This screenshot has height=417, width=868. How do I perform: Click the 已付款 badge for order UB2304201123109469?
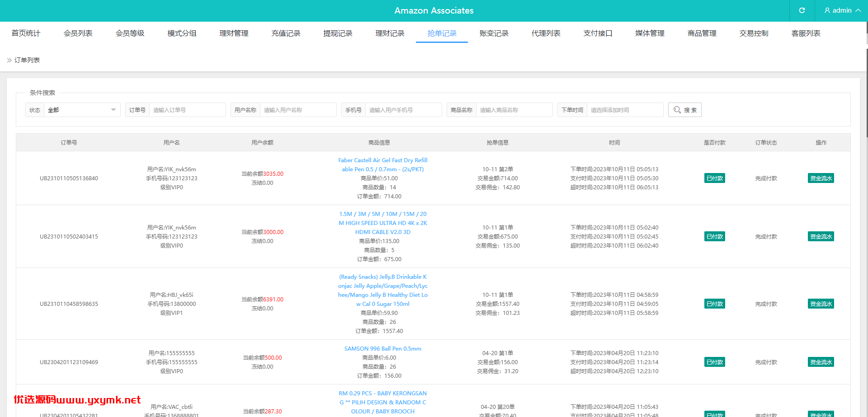715,362
